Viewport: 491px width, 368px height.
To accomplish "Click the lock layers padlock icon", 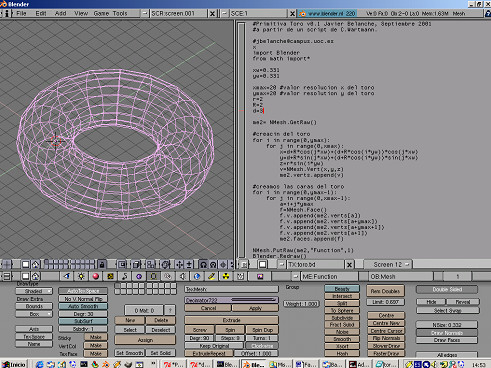I will (102, 265).
